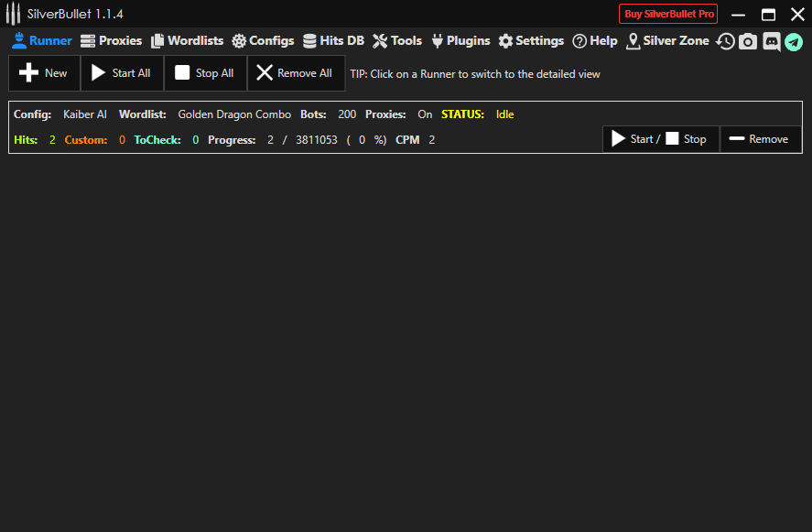The image size is (812, 532).
Task: Click the camera screenshot icon
Action: pyautogui.click(x=748, y=41)
